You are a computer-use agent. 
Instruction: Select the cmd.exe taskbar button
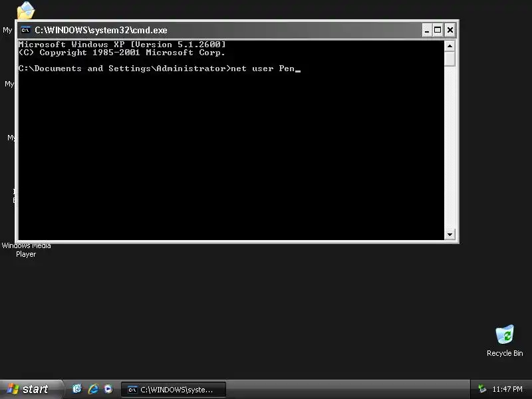coord(174,390)
